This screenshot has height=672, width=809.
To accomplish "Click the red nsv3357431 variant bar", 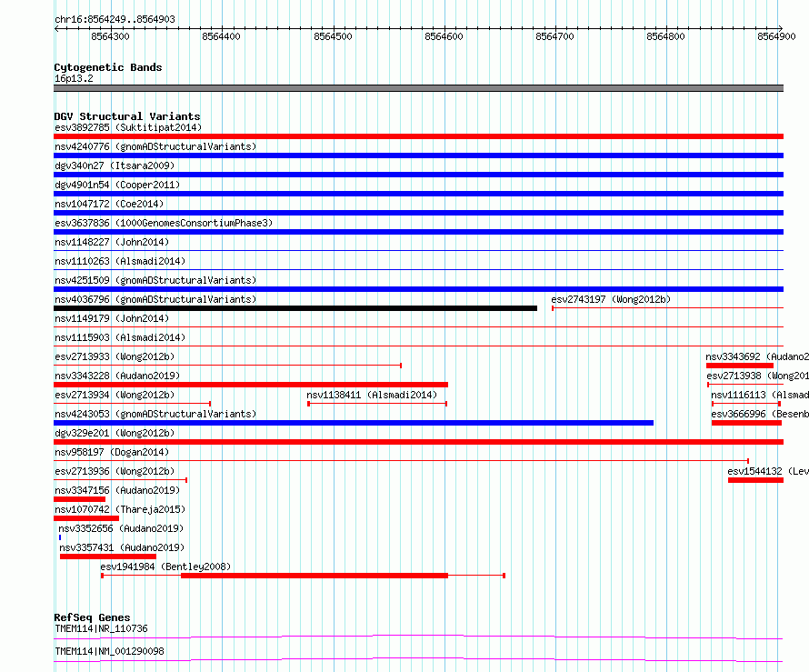I will point(108,557).
